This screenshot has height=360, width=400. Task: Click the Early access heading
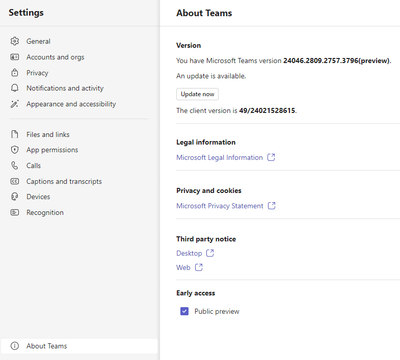(x=196, y=293)
